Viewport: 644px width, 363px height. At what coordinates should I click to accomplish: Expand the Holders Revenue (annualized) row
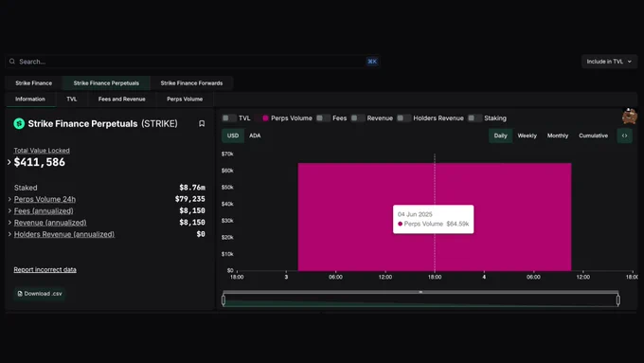tap(9, 234)
